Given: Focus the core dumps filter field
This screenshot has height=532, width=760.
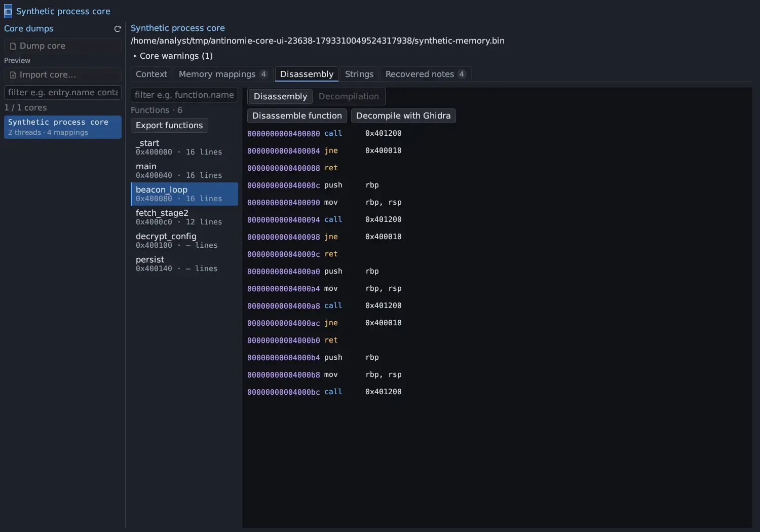Looking at the screenshot, I should (x=63, y=93).
